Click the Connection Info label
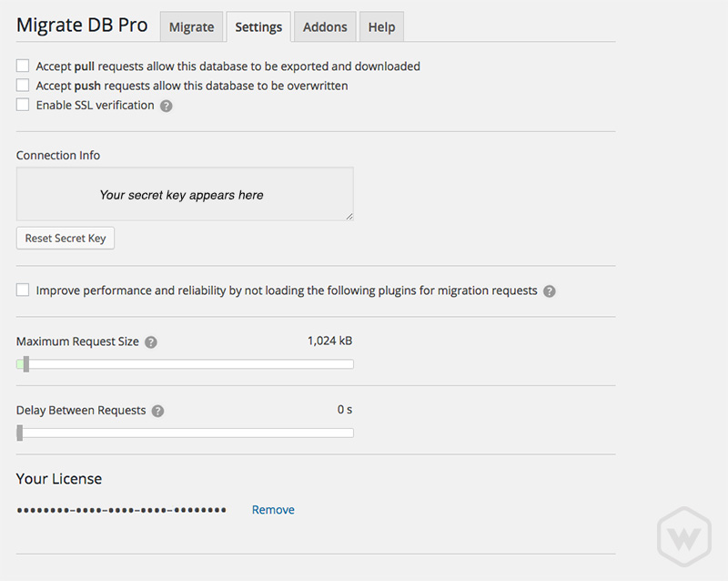 click(58, 155)
